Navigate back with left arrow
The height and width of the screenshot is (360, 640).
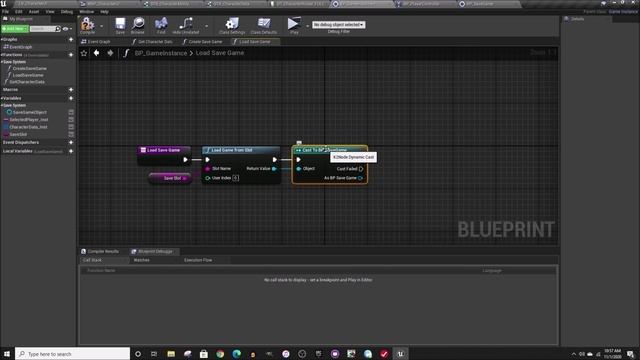[x=96, y=53]
